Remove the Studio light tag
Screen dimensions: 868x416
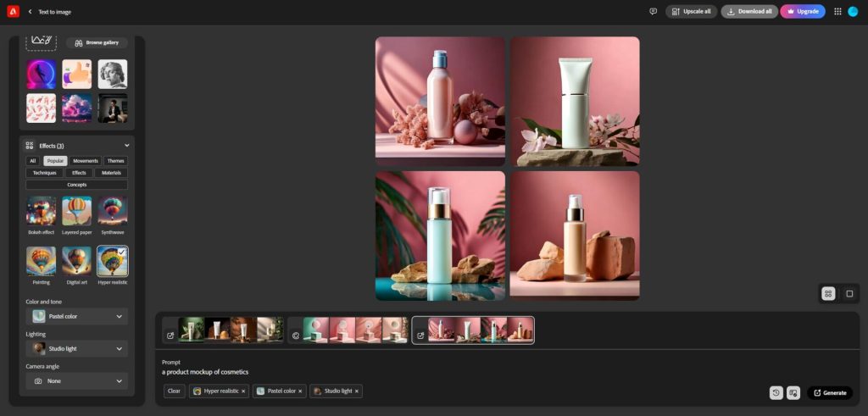tap(357, 391)
